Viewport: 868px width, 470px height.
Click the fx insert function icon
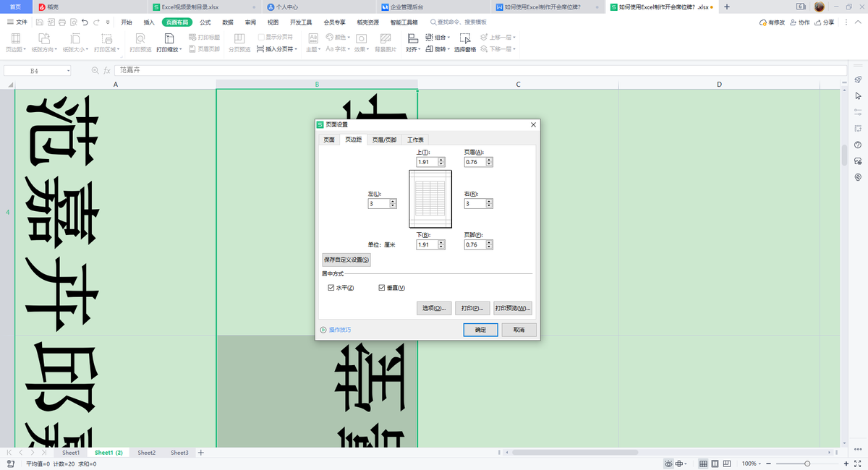tap(107, 70)
